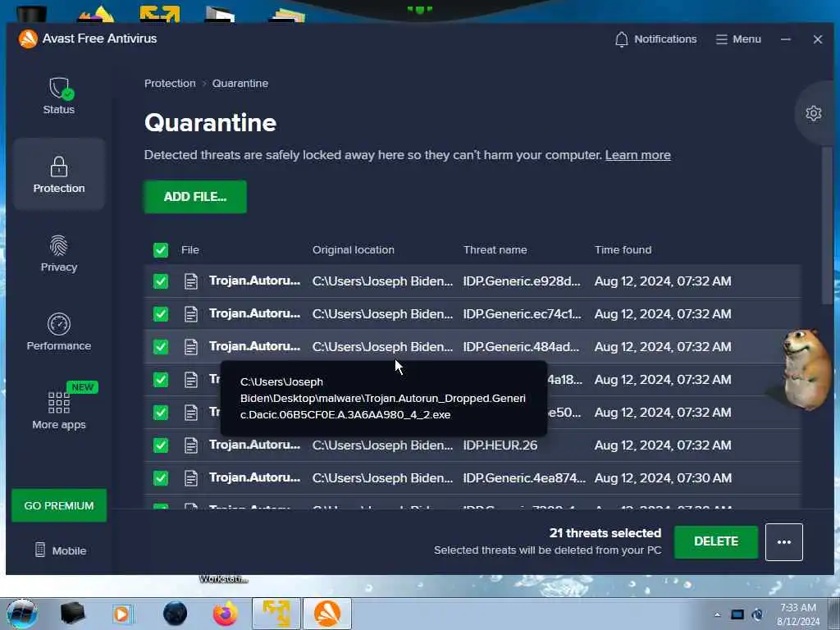
Task: Uncheck the fourth row ending 4a18
Action: (x=161, y=380)
